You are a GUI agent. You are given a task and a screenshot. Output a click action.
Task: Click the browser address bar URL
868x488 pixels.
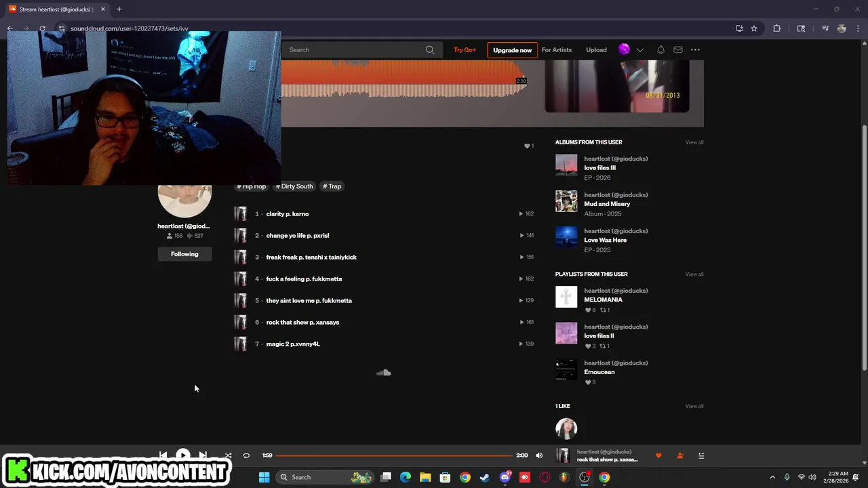(x=130, y=28)
